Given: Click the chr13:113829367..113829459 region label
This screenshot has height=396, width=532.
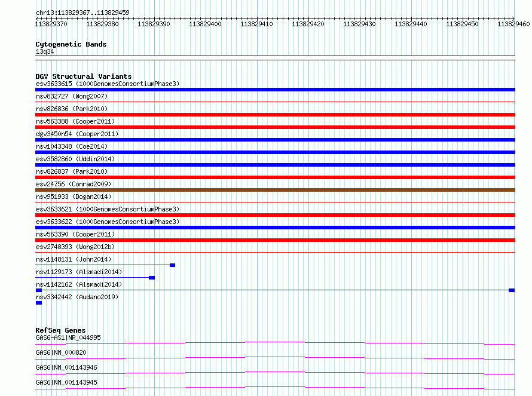Looking at the screenshot, I should [82, 13].
